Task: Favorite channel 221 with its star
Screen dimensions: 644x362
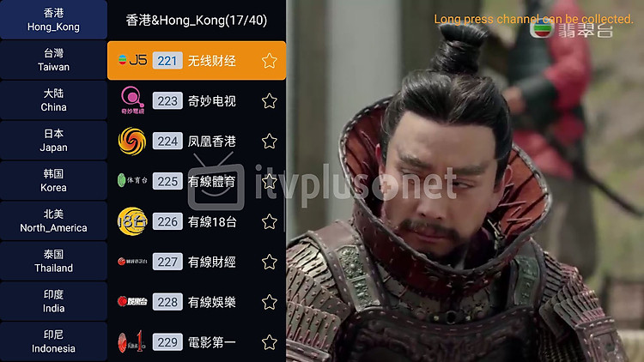Action: [x=270, y=61]
